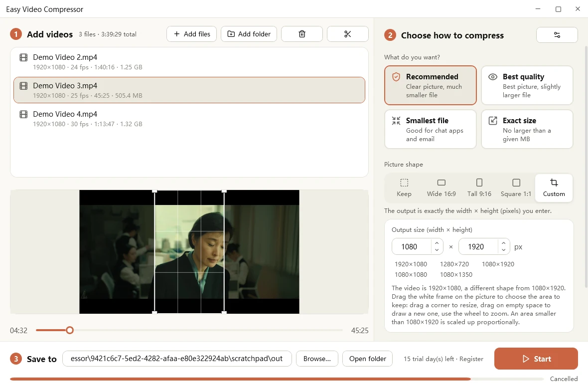Click the film icon beside Demo Video 3.mp4

[23, 86]
